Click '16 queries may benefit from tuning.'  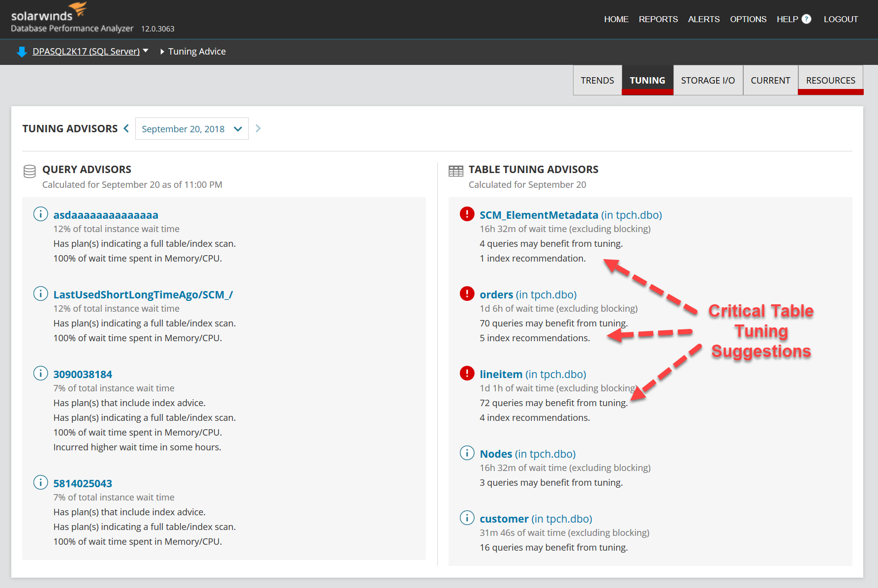(x=553, y=547)
